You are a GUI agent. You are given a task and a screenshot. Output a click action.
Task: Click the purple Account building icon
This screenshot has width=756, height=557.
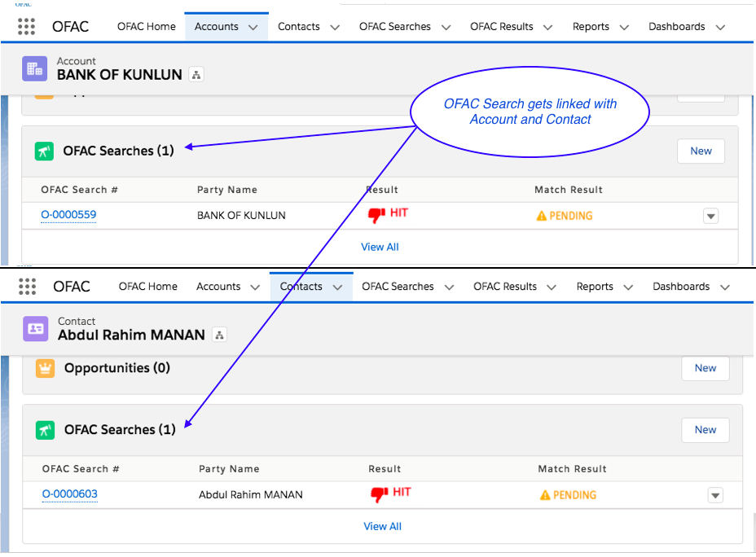[x=35, y=69]
